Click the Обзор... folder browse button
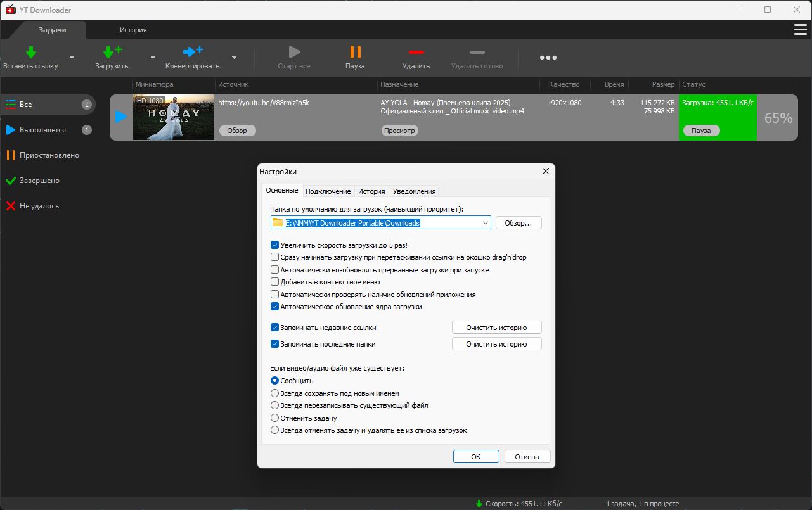This screenshot has height=510, width=812. 519,223
